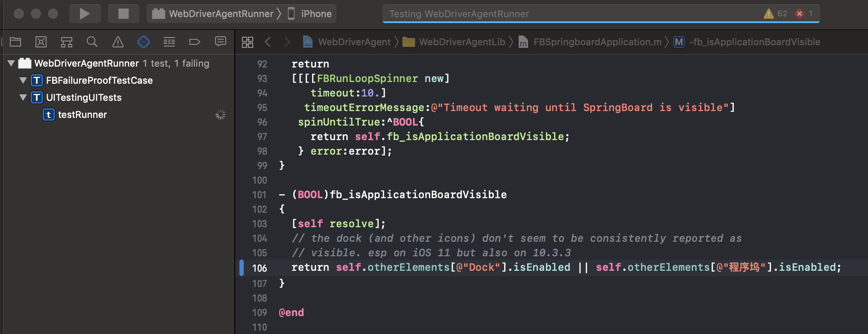Open the -fb_isApplicationBoardVisible method menu

747,42
